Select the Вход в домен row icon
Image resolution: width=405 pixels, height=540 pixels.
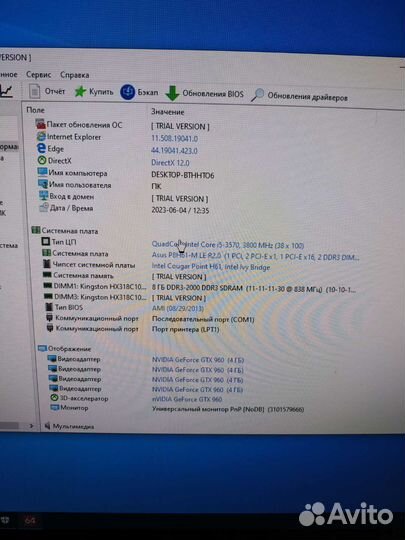[44, 196]
